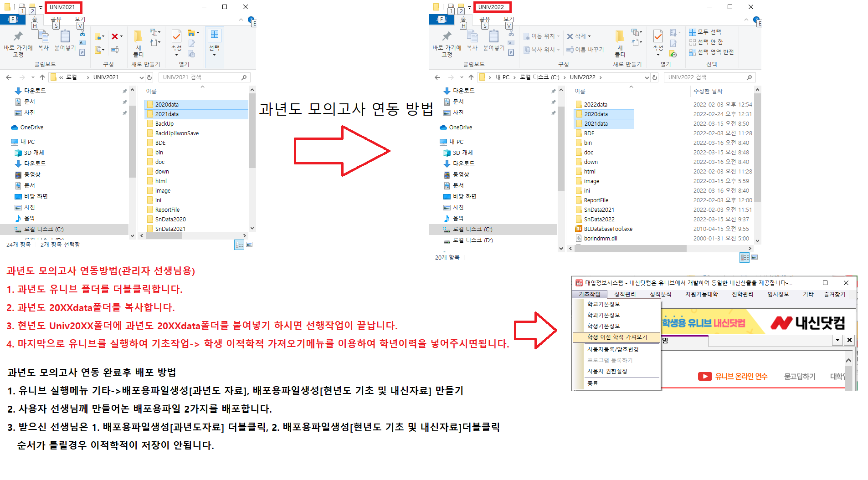Viewport: 868px width, 480px height.
Task: Click 선택 영역 반전 to invert selection
Action: pos(711,52)
